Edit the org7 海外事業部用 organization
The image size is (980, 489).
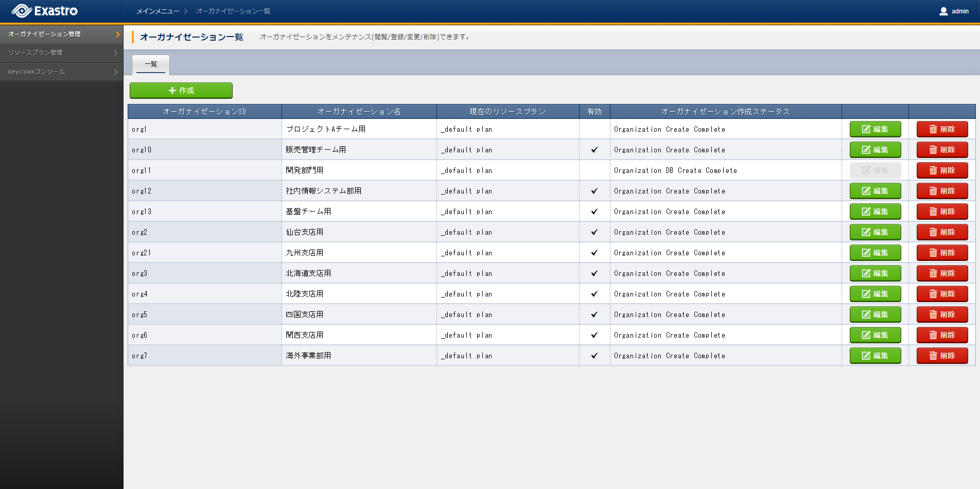click(875, 356)
